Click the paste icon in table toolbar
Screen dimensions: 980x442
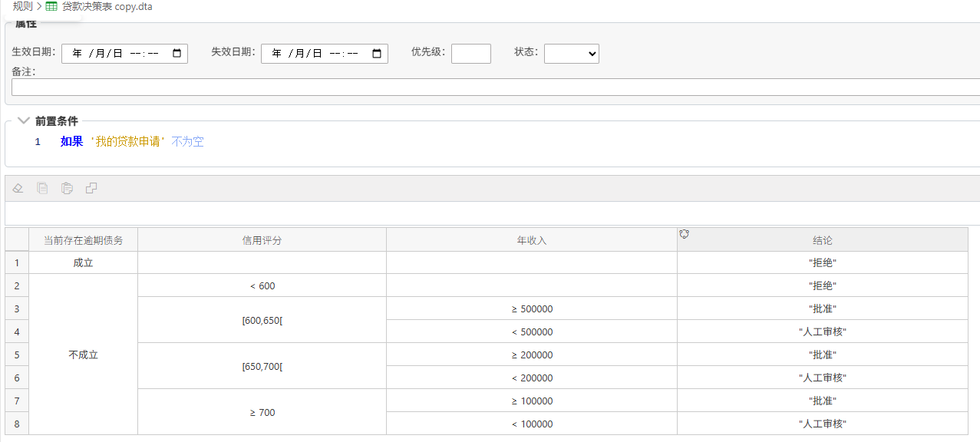click(68, 188)
